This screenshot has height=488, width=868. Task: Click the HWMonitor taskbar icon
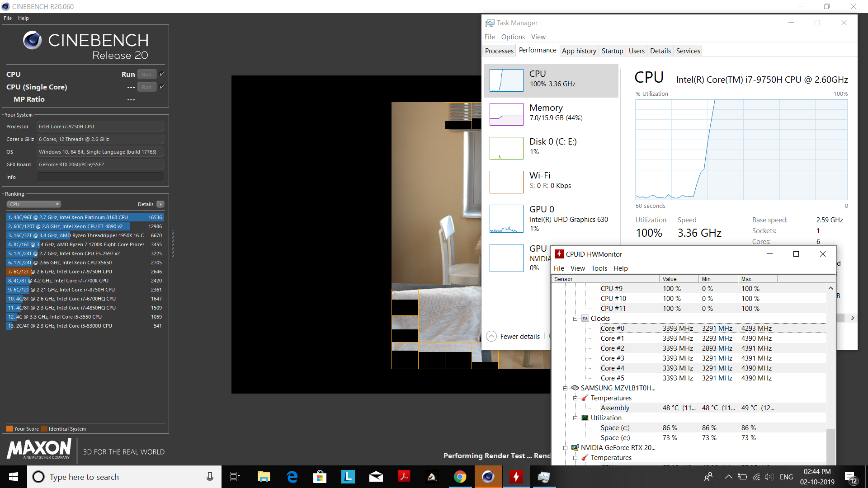pos(516,477)
